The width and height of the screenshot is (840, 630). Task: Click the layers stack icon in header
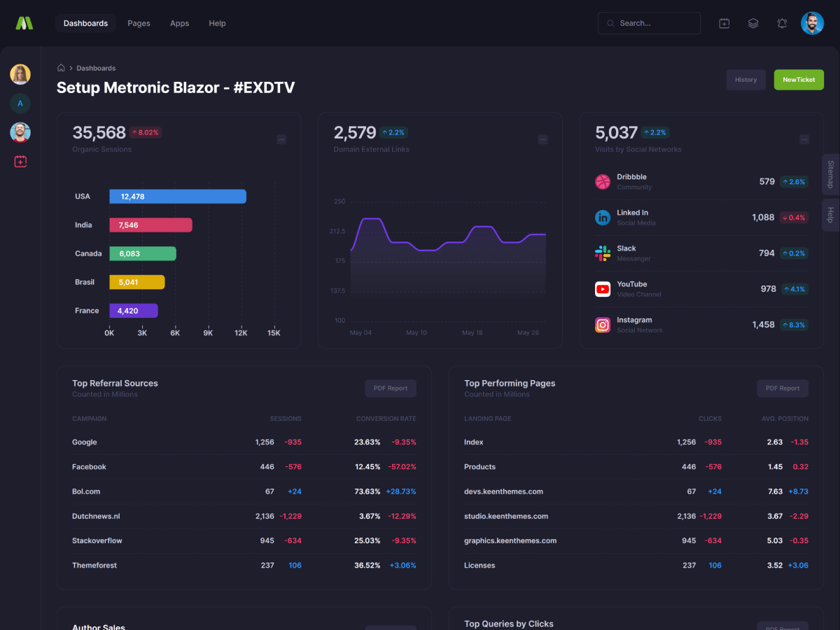coord(753,23)
